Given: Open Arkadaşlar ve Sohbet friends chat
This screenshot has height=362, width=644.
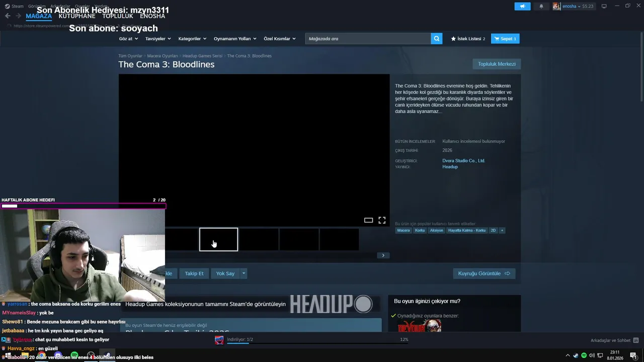Looking at the screenshot, I should 614,340.
